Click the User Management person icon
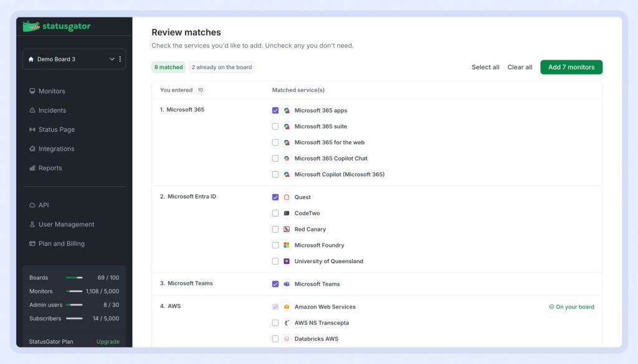Image resolution: width=638 pixels, height=364 pixels. tap(32, 224)
